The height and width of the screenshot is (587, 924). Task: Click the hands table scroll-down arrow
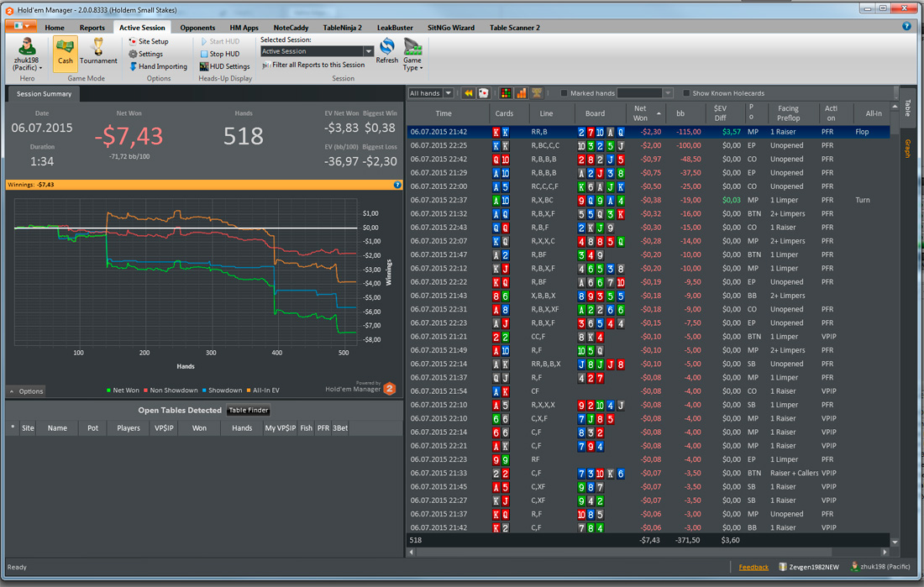895,542
